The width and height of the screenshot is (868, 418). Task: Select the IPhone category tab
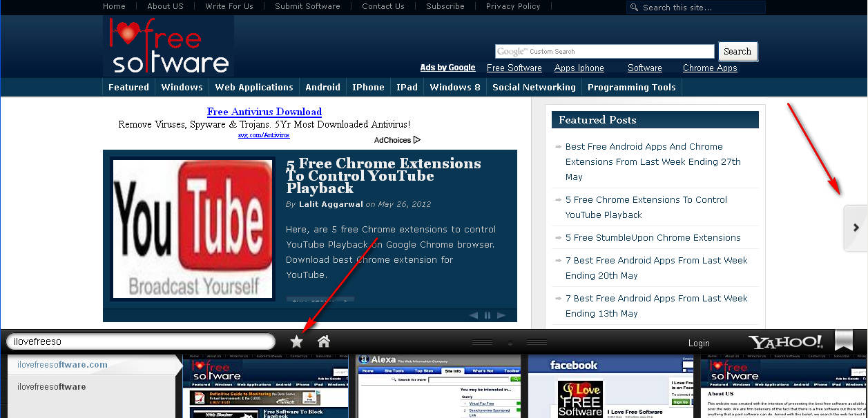[368, 87]
